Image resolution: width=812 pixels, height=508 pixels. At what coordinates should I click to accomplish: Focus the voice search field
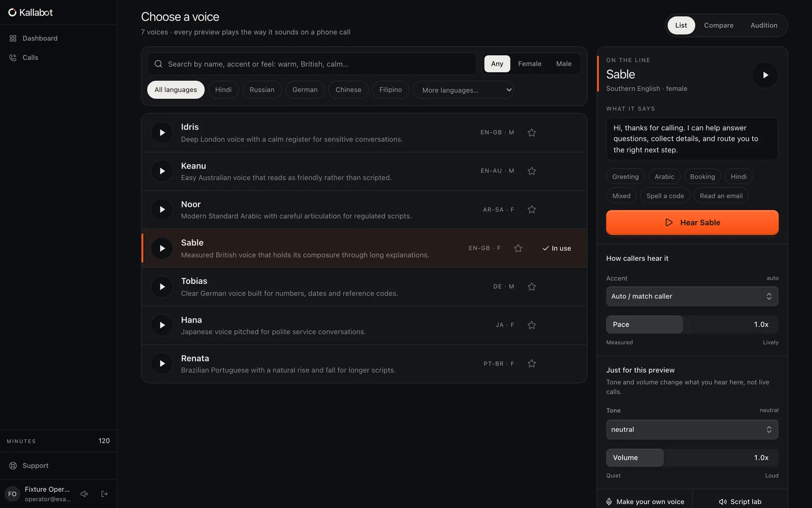click(x=312, y=64)
